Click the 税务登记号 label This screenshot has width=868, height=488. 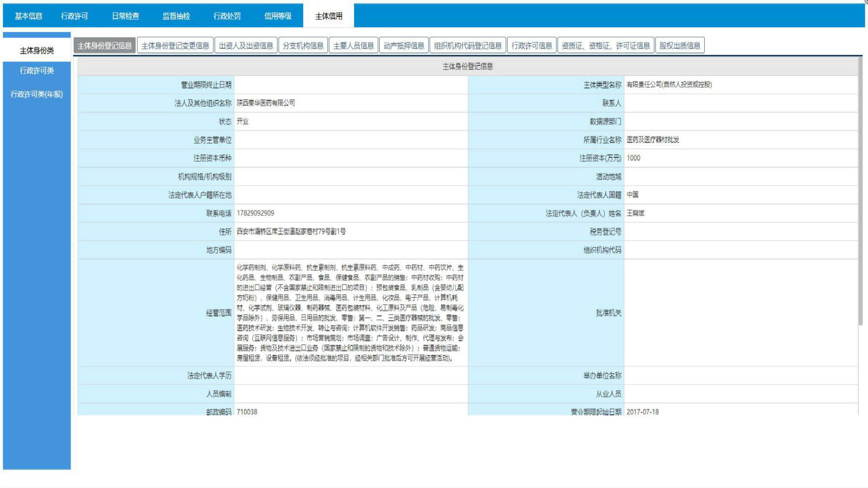pyautogui.click(x=605, y=232)
